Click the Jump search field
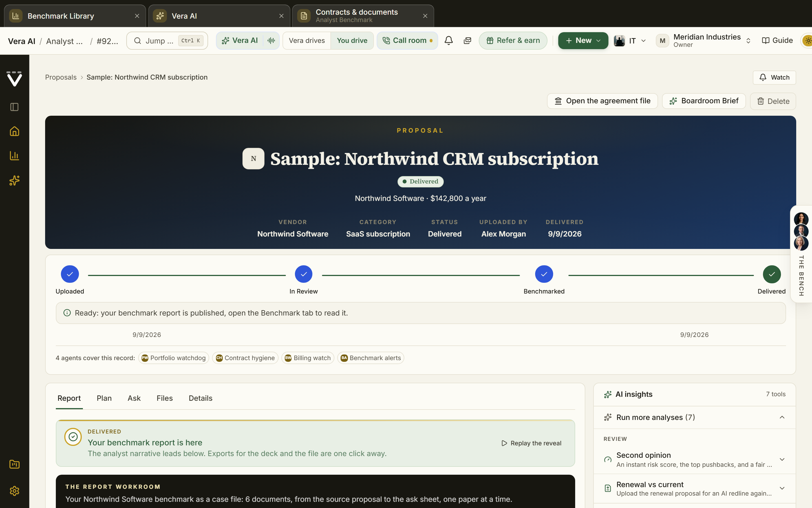 tap(167, 41)
